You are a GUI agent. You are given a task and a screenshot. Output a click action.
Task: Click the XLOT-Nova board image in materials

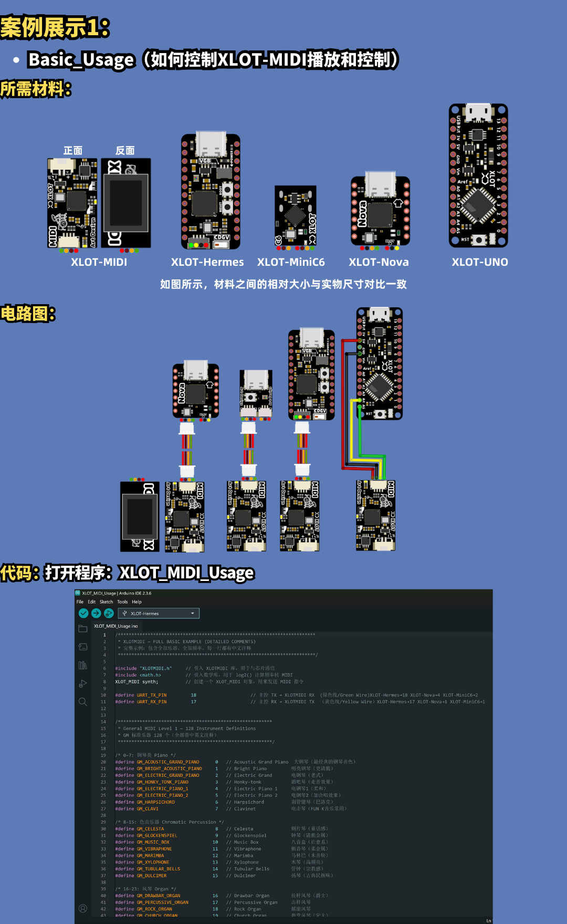click(380, 211)
